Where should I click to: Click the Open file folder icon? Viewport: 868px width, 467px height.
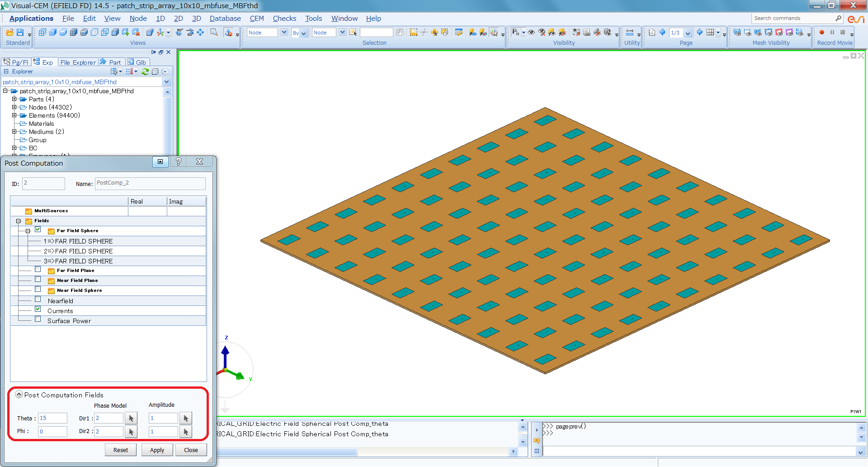point(9,32)
